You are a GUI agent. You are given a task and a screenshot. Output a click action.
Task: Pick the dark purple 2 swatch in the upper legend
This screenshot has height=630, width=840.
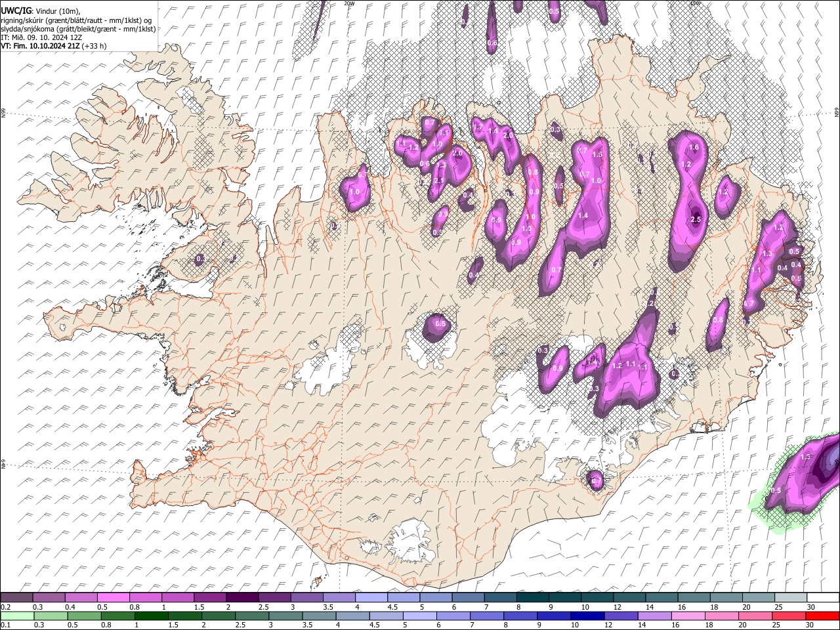[241, 597]
